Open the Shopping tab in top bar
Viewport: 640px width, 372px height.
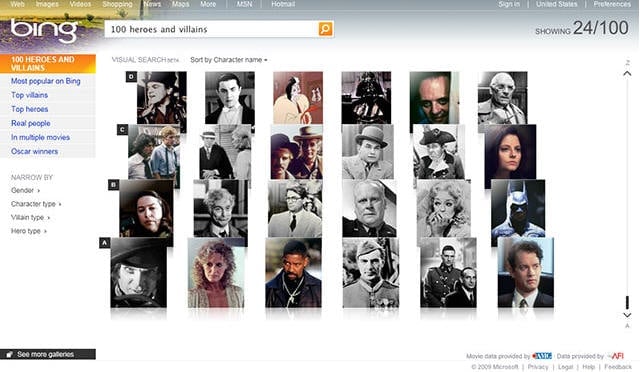117,4
